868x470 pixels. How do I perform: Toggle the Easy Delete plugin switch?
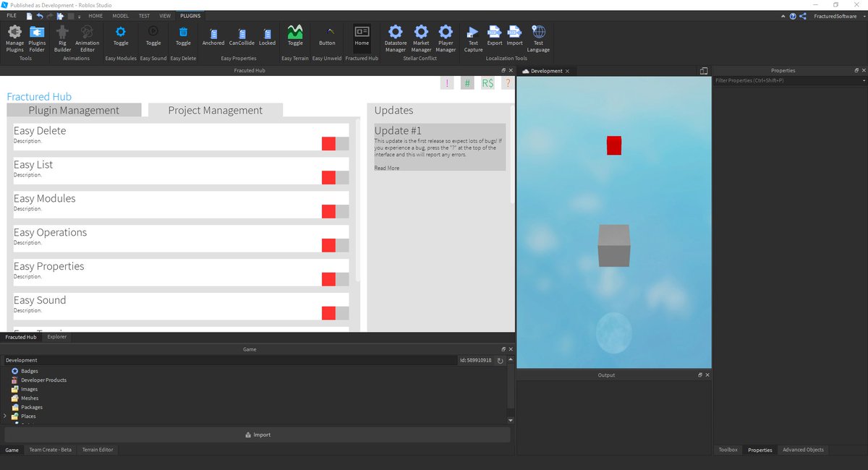pos(335,143)
